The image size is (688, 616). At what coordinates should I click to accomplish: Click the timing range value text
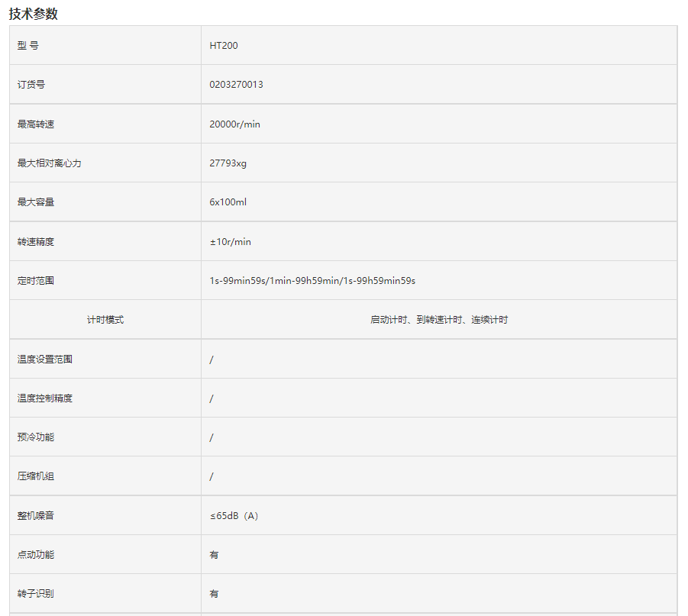point(312,281)
